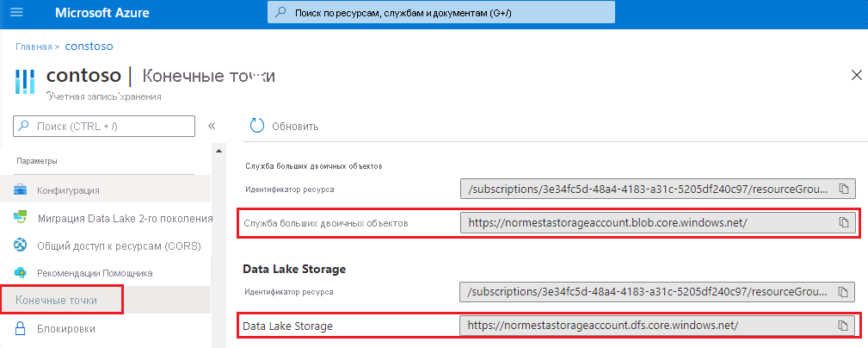Open Общий доступ к ресурсам (CORS)
Image resolution: width=868 pixels, height=348 pixels.
pyautogui.click(x=118, y=245)
